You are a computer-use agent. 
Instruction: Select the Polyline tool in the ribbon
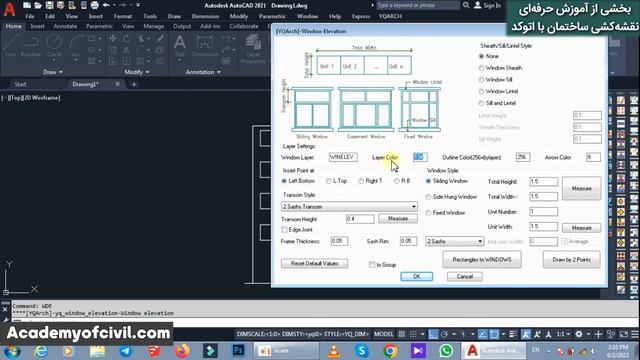[31, 46]
